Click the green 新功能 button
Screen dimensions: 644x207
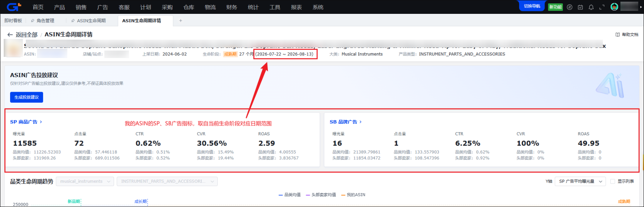click(x=555, y=7)
